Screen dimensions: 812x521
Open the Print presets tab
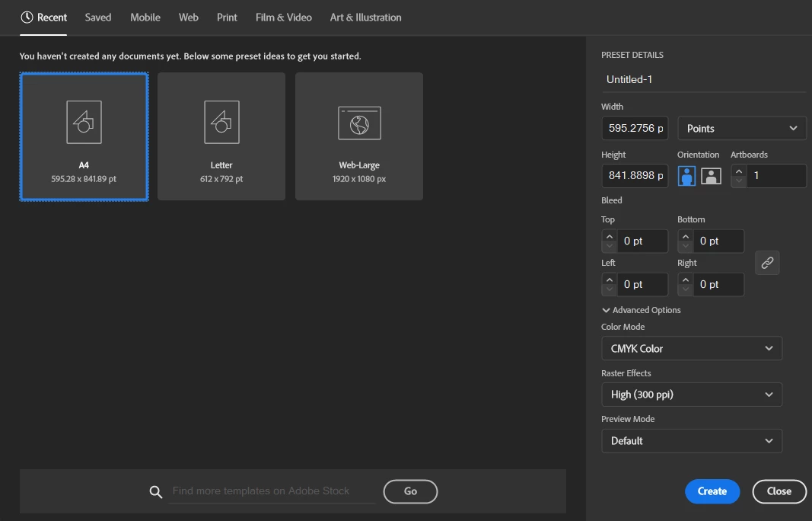click(227, 17)
